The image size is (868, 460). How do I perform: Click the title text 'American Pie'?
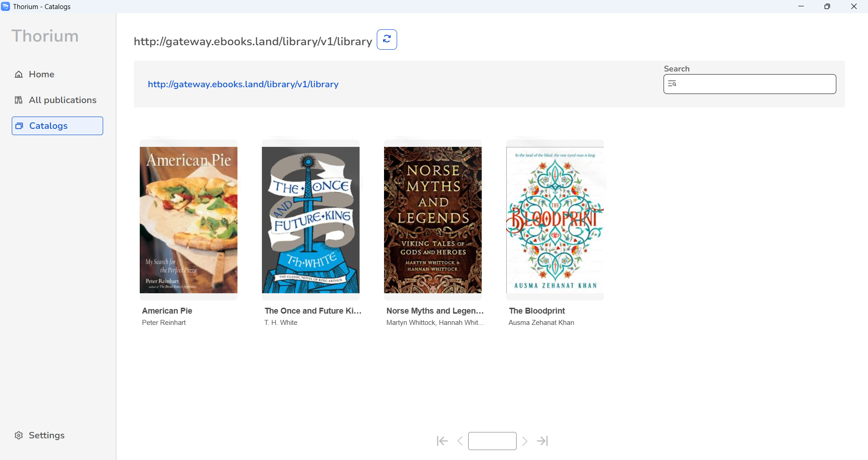[x=167, y=311]
